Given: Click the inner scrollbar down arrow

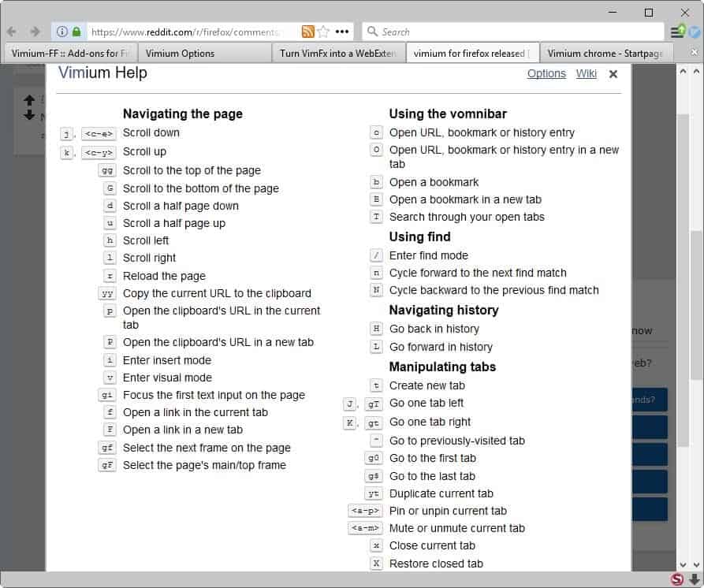Looking at the screenshot, I should point(683,564).
